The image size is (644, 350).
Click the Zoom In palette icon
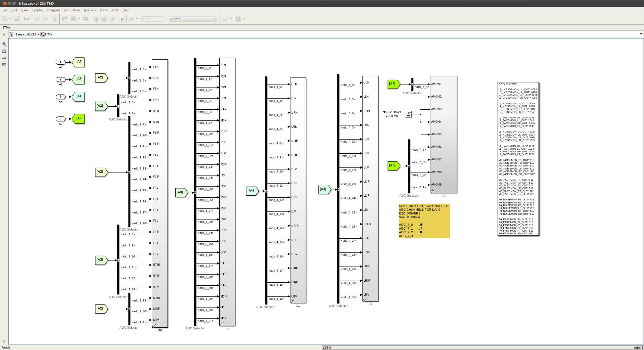coord(4,44)
